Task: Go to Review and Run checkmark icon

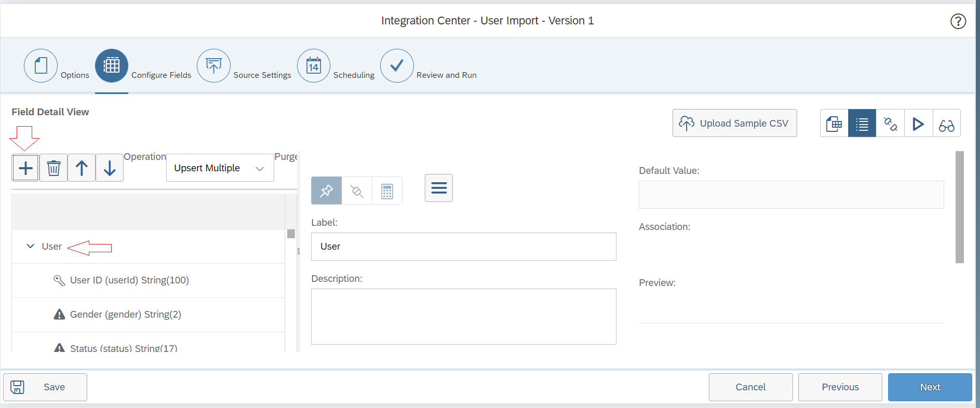Action: [397, 66]
